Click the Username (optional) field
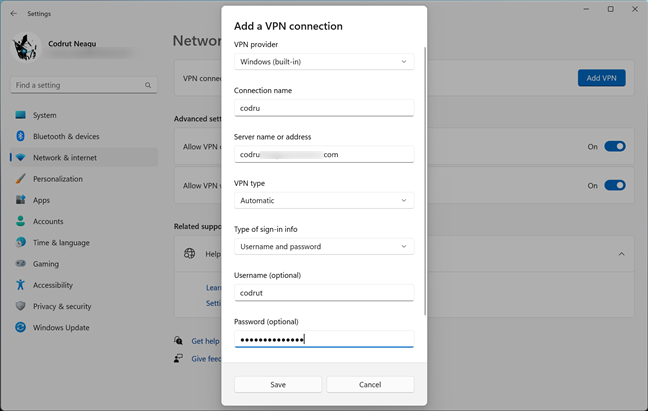This screenshot has height=411, width=648. [x=324, y=293]
